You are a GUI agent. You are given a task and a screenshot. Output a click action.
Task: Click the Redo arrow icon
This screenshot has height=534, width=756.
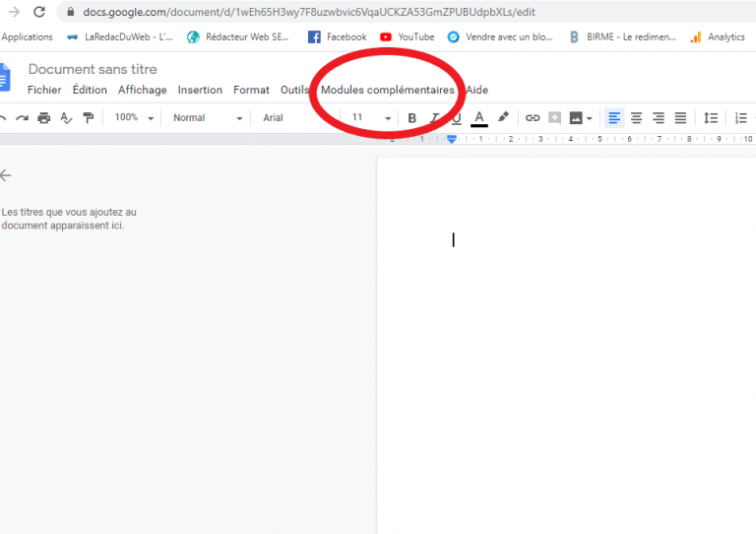pos(22,118)
